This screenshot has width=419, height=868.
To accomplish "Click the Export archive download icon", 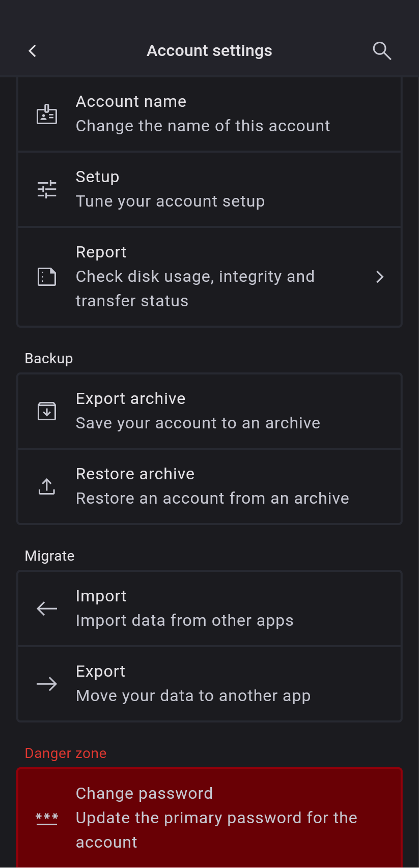I will coord(47,411).
